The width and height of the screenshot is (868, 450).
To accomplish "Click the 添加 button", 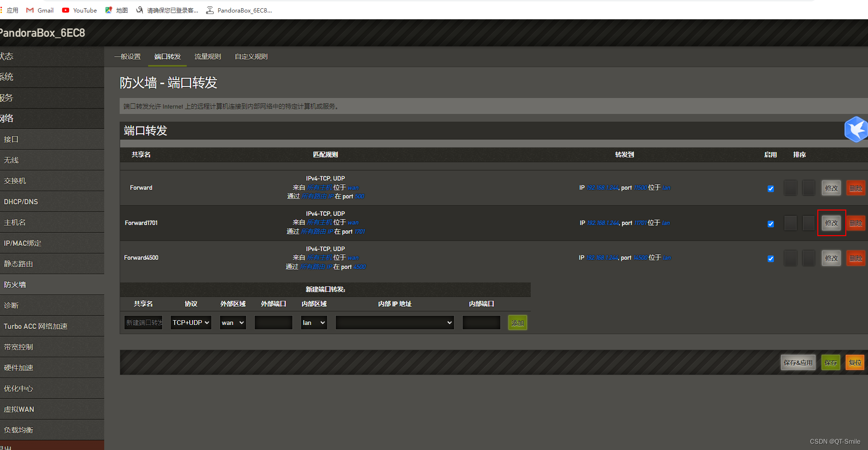I will pyautogui.click(x=518, y=323).
